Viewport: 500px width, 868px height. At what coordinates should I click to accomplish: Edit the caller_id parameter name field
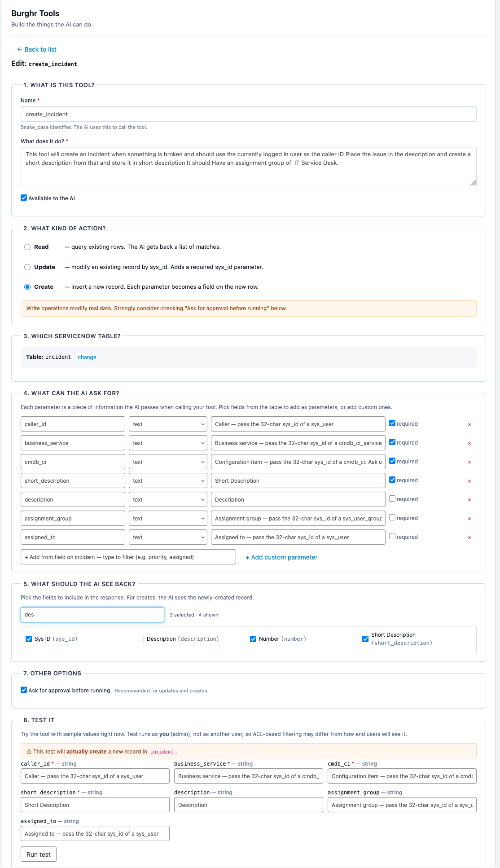click(x=73, y=424)
